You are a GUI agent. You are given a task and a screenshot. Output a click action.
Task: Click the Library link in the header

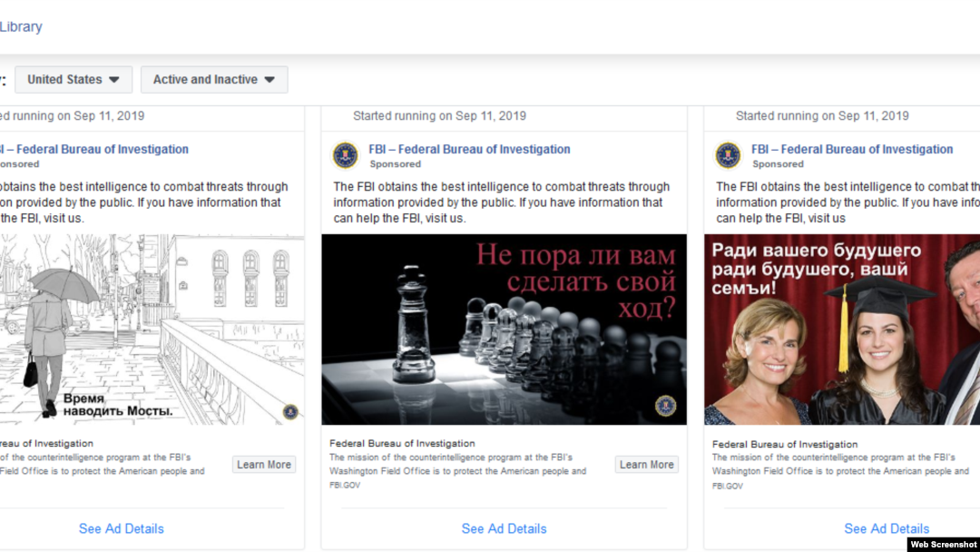click(x=21, y=27)
